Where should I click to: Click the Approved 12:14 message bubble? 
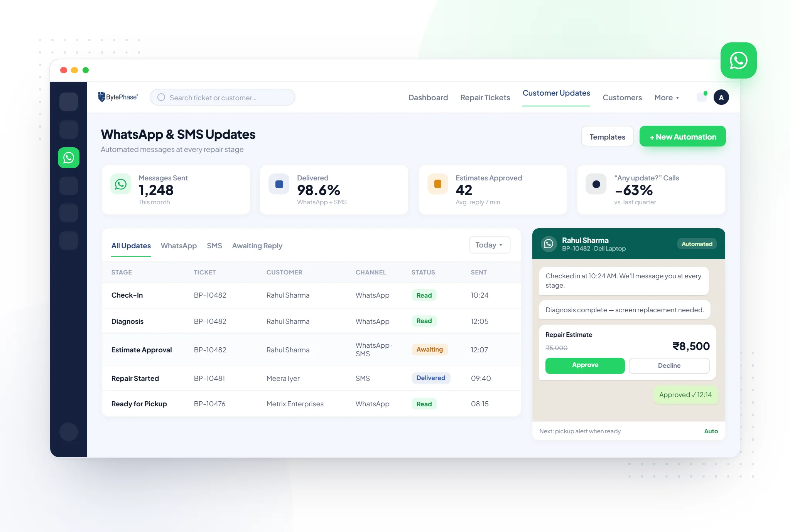coord(685,395)
